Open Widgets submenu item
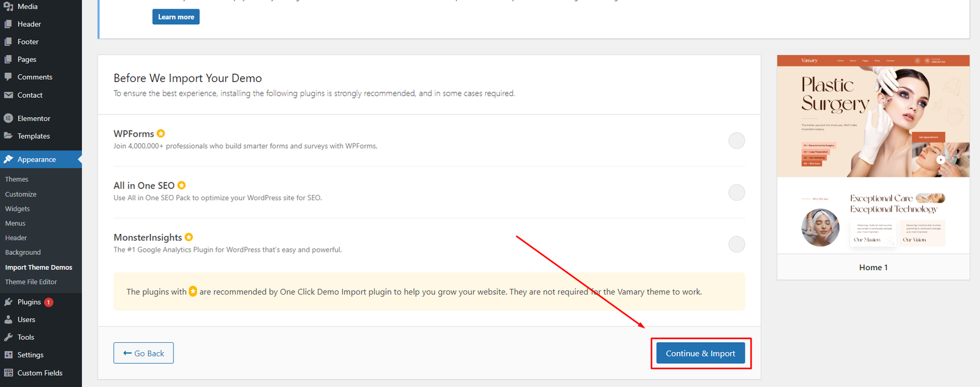 click(17, 209)
